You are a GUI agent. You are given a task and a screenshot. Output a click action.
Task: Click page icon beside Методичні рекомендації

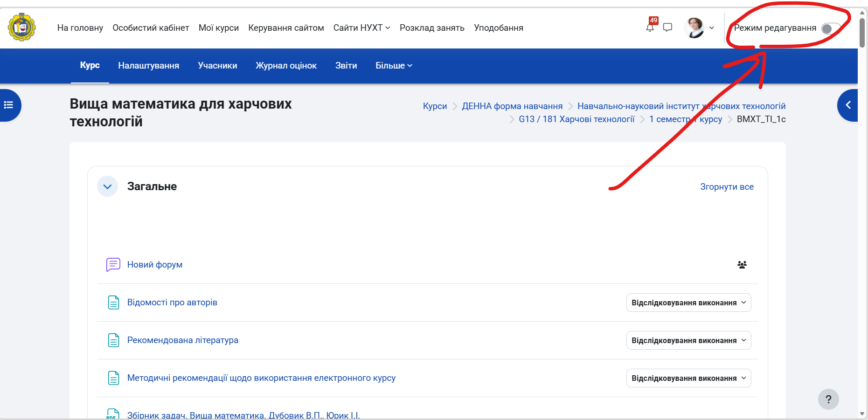(113, 378)
